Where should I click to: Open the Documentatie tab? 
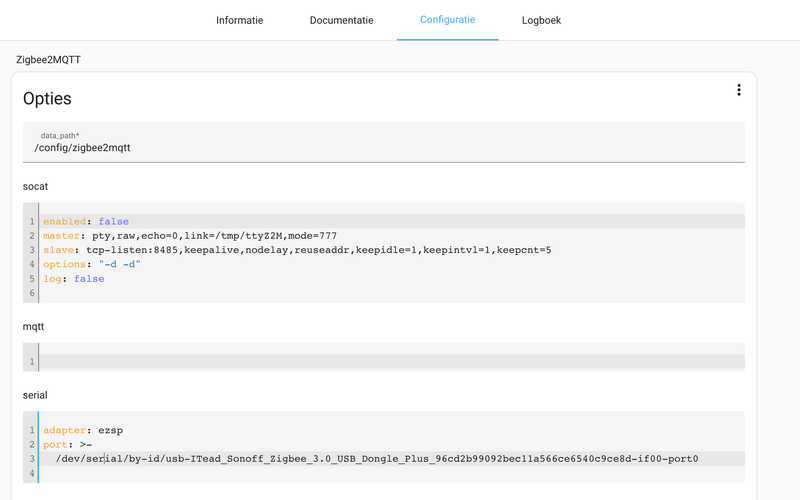pyautogui.click(x=341, y=20)
